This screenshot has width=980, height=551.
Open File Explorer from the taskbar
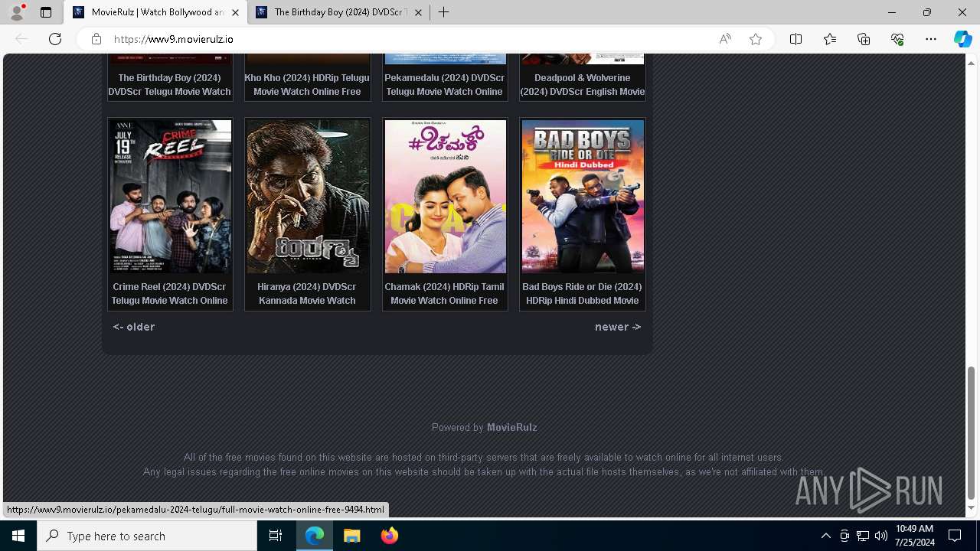[352, 536]
